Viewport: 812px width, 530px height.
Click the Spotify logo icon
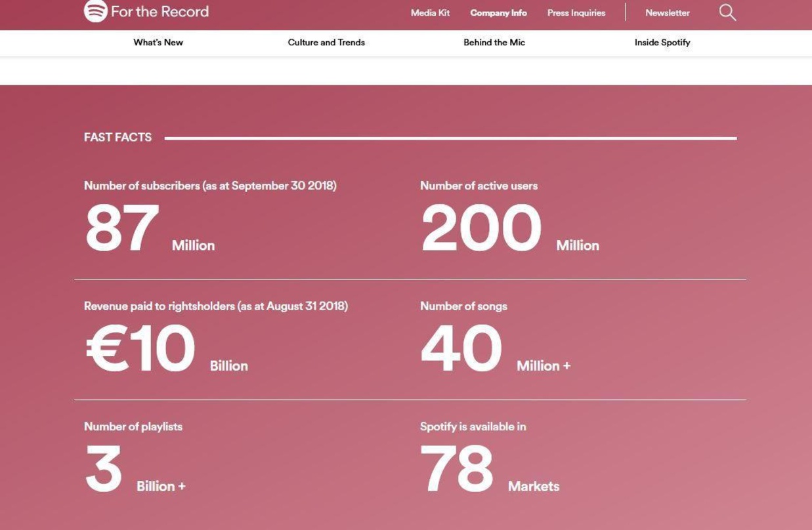coord(95,10)
